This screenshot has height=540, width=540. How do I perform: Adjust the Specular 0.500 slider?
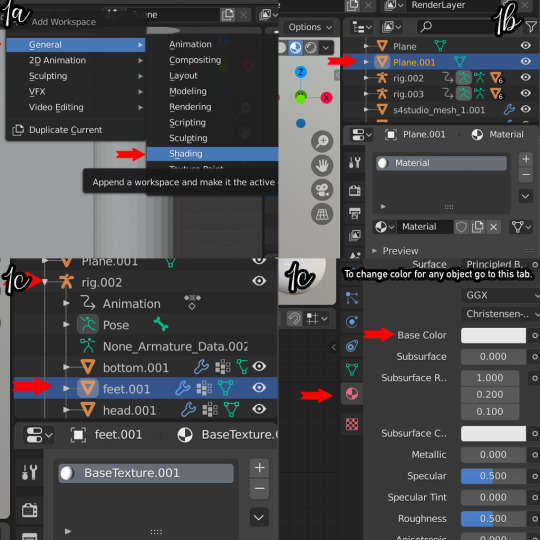click(493, 476)
